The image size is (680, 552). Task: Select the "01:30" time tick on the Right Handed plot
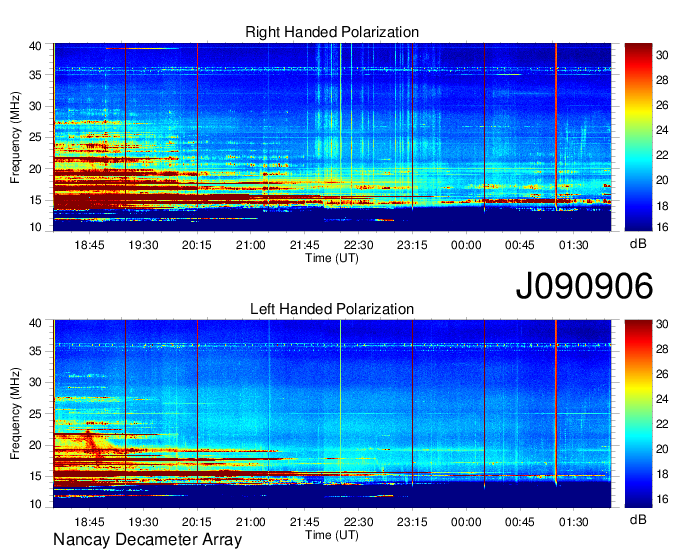[x=573, y=245]
